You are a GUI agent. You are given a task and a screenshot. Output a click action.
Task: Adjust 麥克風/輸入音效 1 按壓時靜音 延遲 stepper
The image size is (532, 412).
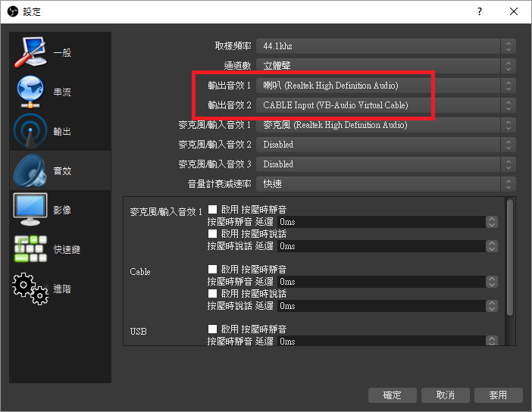[492, 222]
